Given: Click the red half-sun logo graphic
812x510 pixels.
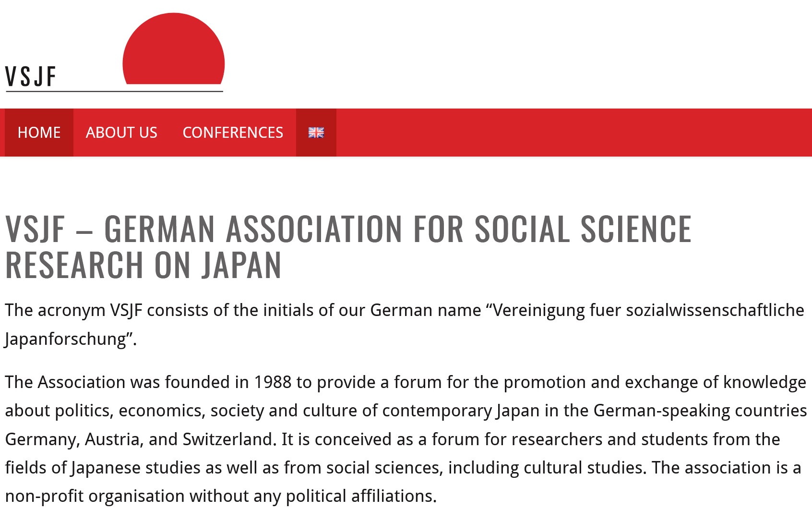Looking at the screenshot, I should pyautogui.click(x=173, y=49).
